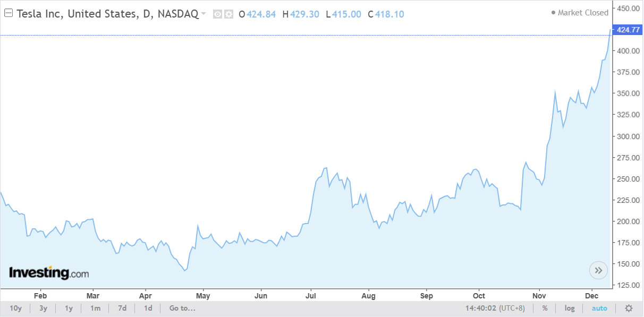644x317 pixels.
Task: Set the range to 1y
Action: (69, 308)
